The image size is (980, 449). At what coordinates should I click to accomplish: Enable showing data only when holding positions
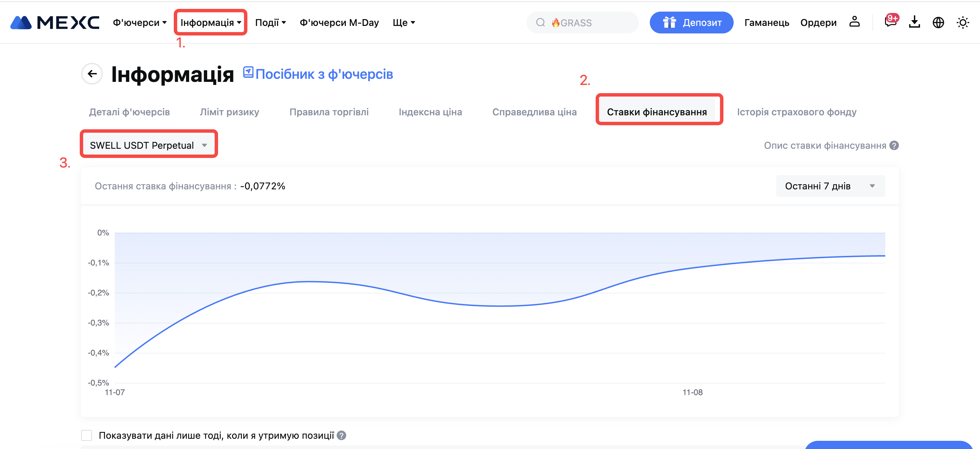click(x=87, y=435)
